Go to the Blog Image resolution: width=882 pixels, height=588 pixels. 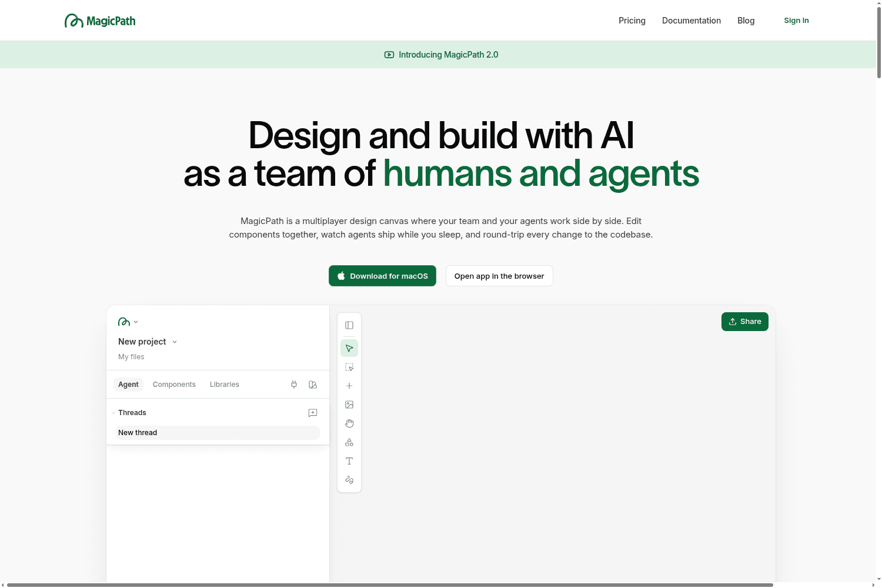[746, 21]
